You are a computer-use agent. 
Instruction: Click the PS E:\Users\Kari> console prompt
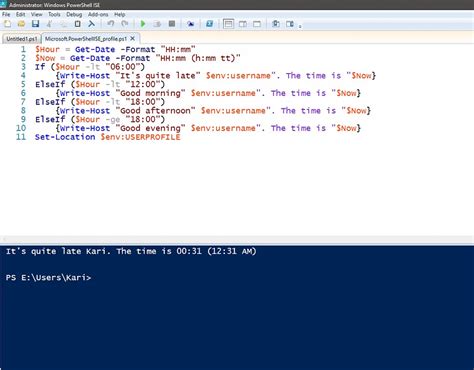(x=48, y=278)
